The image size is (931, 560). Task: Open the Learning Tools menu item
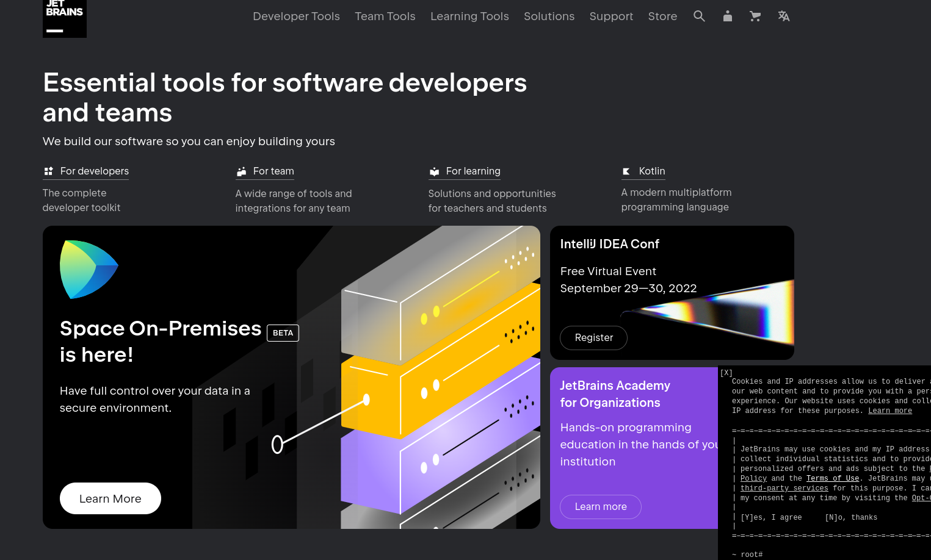469,16
